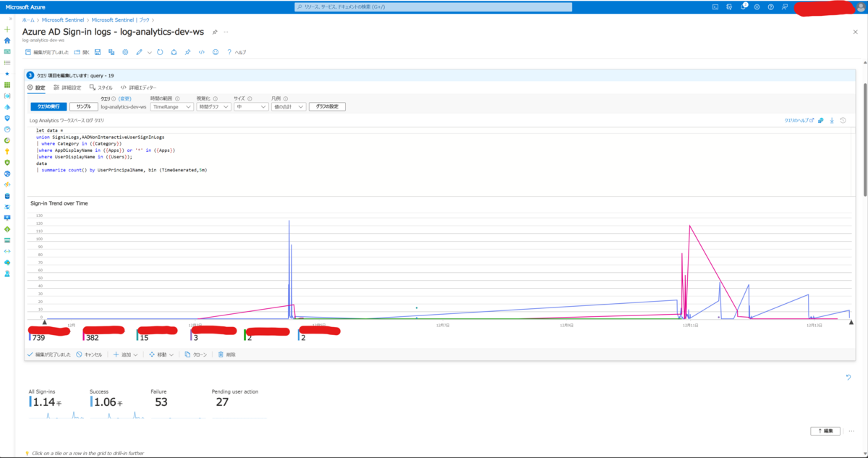Open All resources green grid icon
This screenshot has height=458, width=868.
[x=7, y=85]
